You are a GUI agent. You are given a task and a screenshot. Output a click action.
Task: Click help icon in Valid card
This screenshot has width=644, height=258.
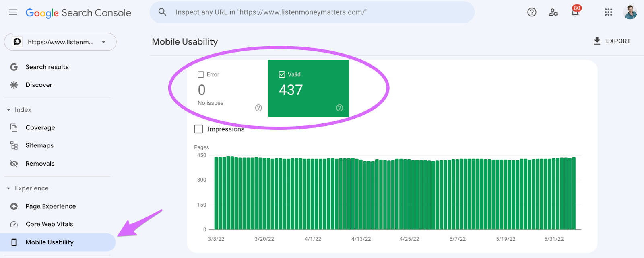[x=339, y=108]
